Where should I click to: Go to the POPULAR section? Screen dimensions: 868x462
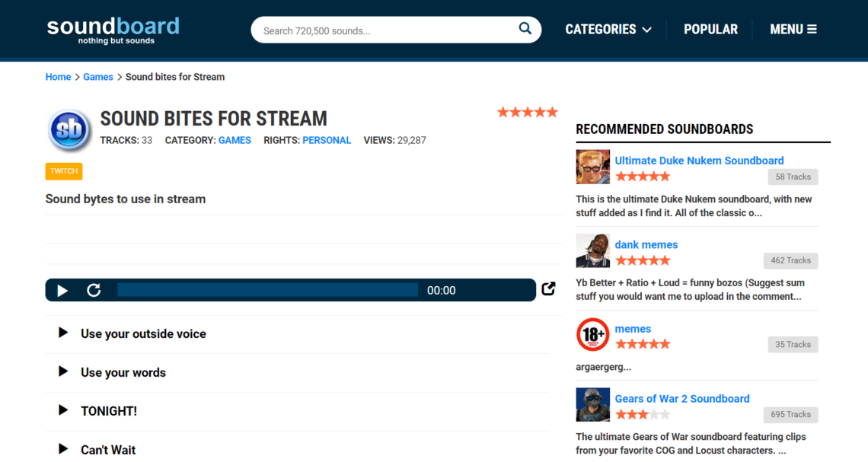pos(710,29)
